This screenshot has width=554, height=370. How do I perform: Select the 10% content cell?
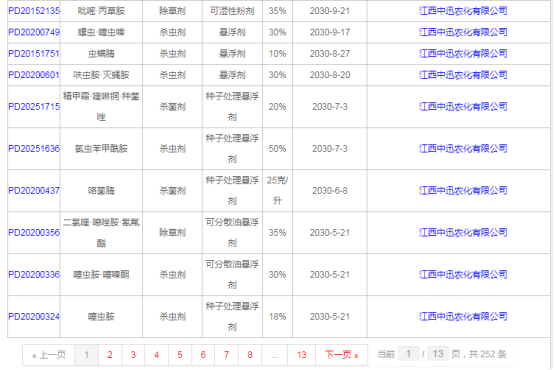coord(277,54)
